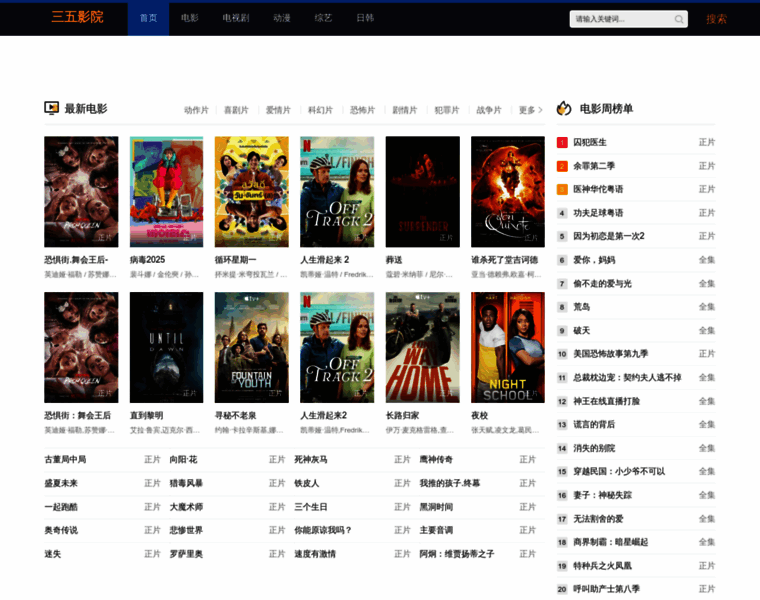760x600 pixels.
Task: Click the search magnifier icon
Action: pos(679,19)
